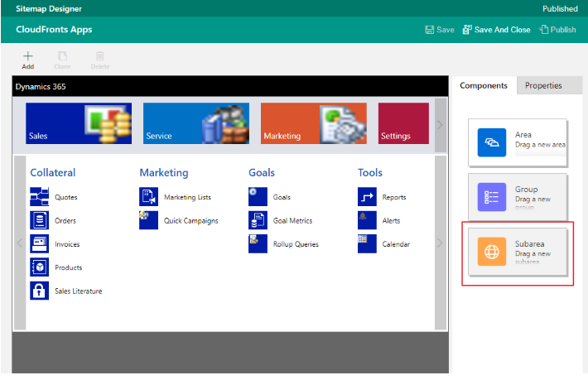The height and width of the screenshot is (380, 588).
Task: Select the Tools group heading
Action: click(369, 173)
